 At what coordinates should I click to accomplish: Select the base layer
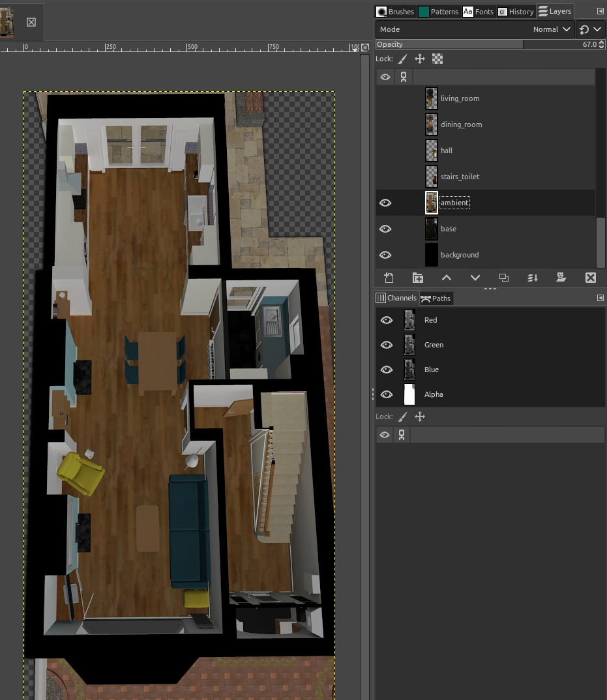449,229
